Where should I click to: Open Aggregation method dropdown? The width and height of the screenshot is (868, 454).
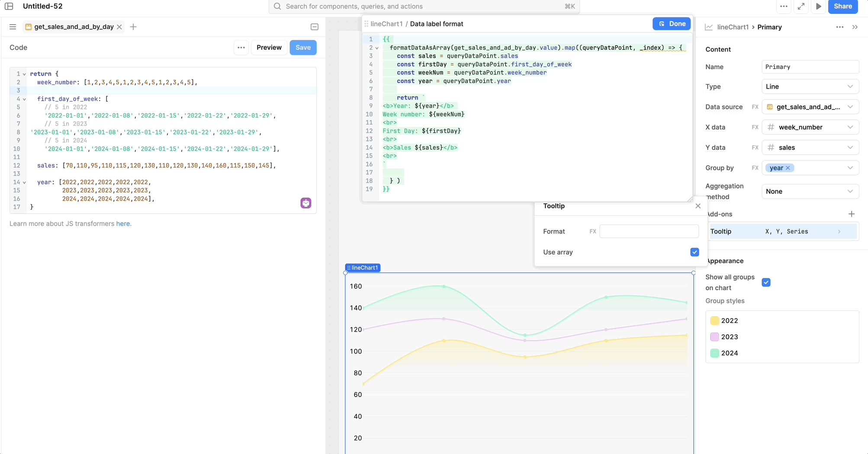(x=810, y=192)
